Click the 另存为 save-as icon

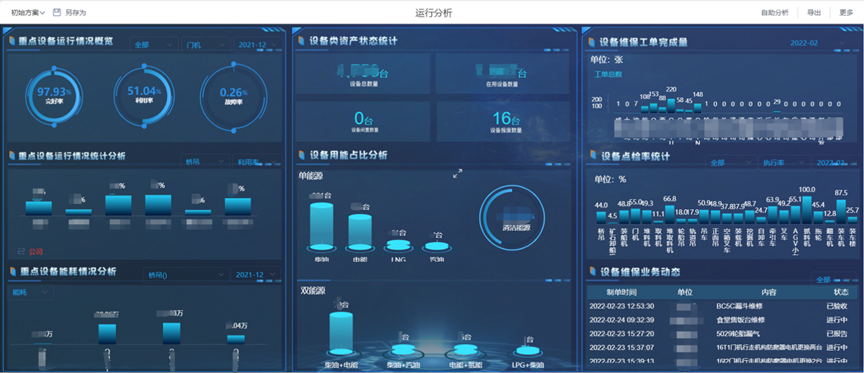coord(56,12)
